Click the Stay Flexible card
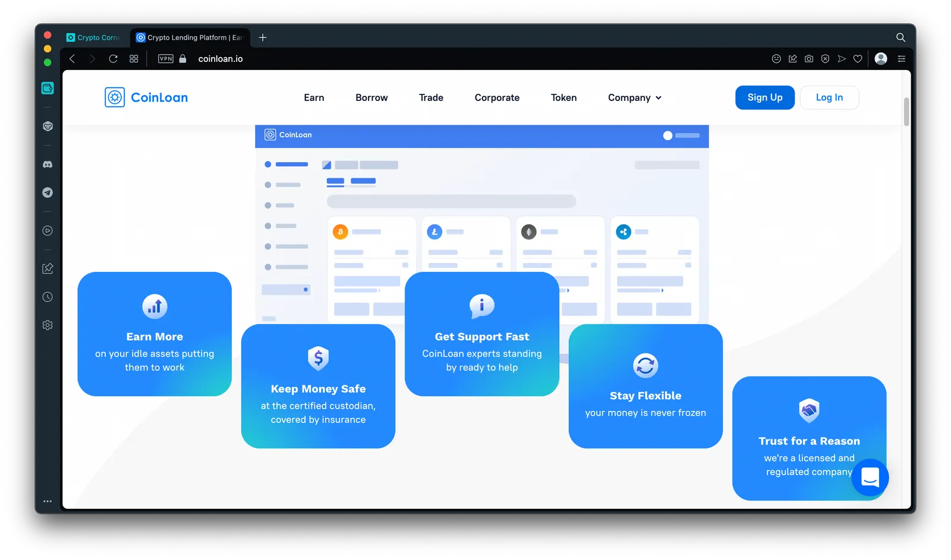Viewport: 951px width, 560px height. pyautogui.click(x=645, y=386)
